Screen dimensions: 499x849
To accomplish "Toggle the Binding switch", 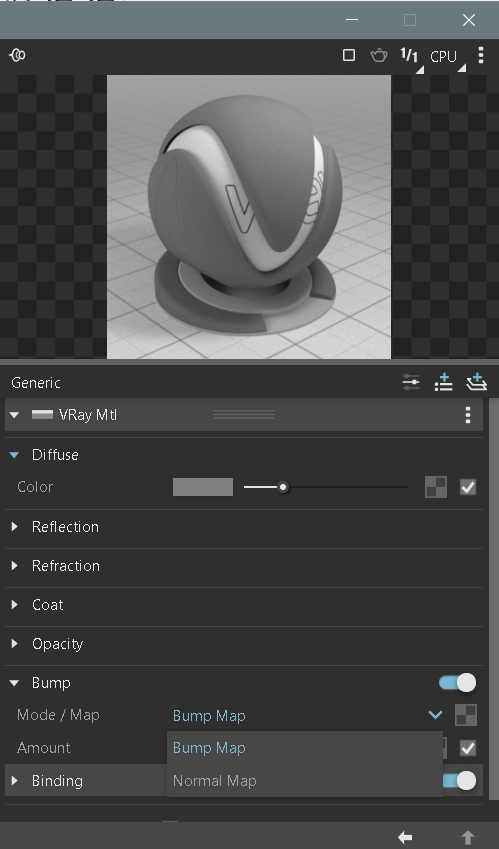I will coord(459,780).
